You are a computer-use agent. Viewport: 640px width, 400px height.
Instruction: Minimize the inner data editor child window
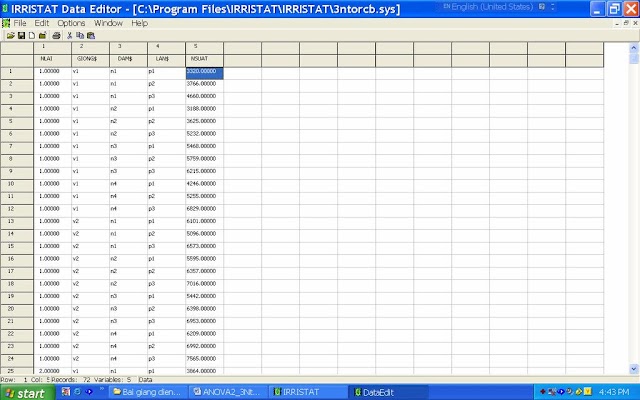617,23
